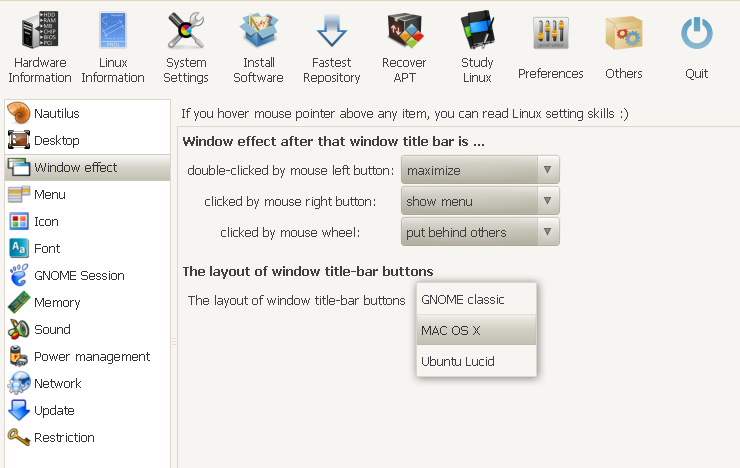
Task: Open Linux Information toolbar icon
Action: pos(113,30)
